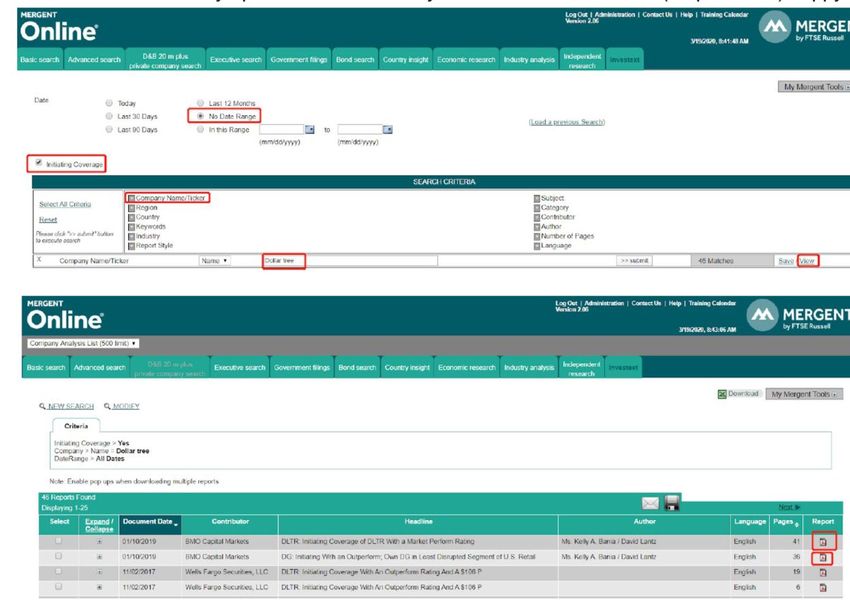Open the calendar picker for the range end date

click(388, 130)
